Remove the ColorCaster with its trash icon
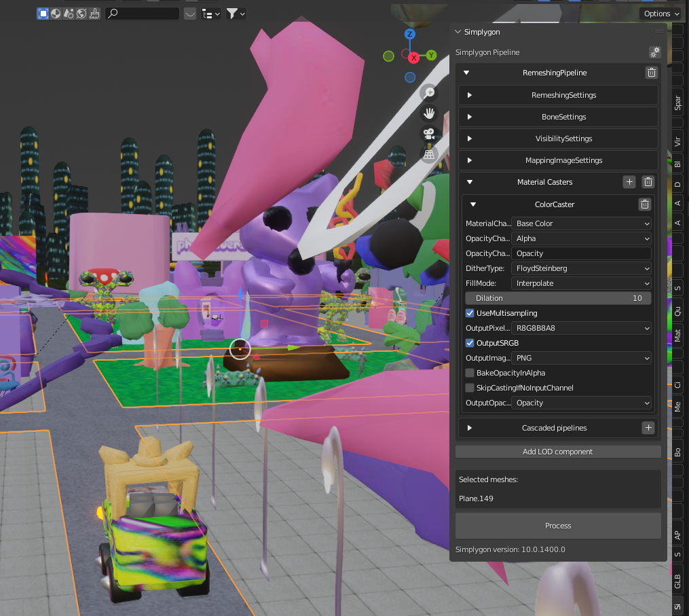Image resolution: width=689 pixels, height=616 pixels. click(645, 204)
